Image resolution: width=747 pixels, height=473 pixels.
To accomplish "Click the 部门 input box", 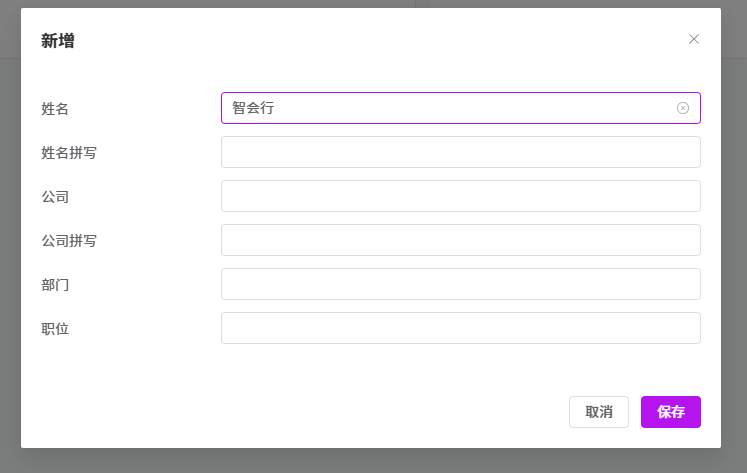I will pos(460,284).
